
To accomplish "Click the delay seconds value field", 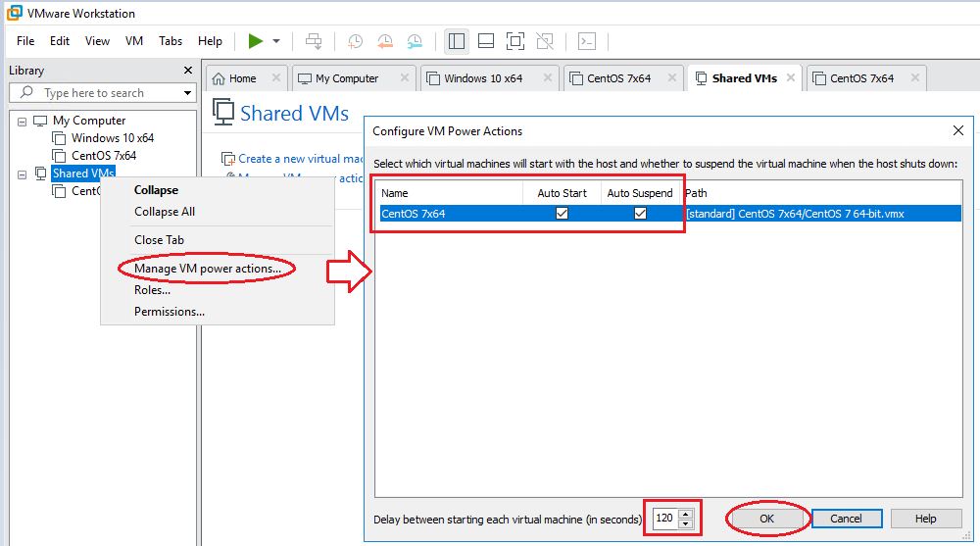I will (665, 518).
